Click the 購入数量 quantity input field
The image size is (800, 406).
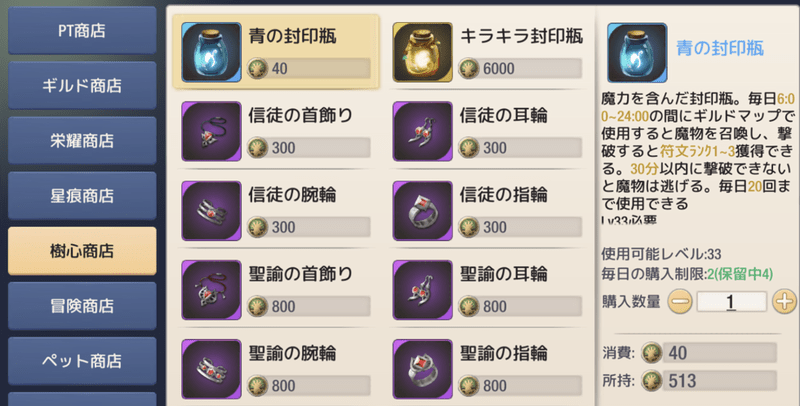pos(732,302)
